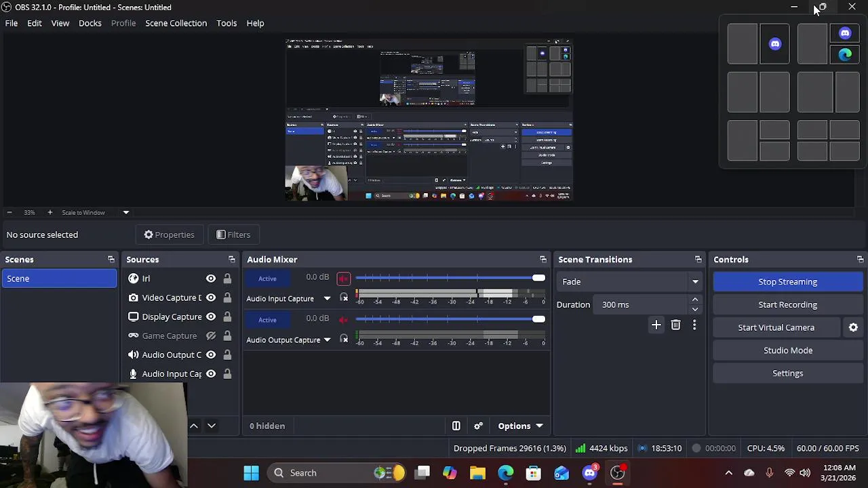Hide the Audio Output Capture source
The height and width of the screenshot is (488, 868).
211,354
